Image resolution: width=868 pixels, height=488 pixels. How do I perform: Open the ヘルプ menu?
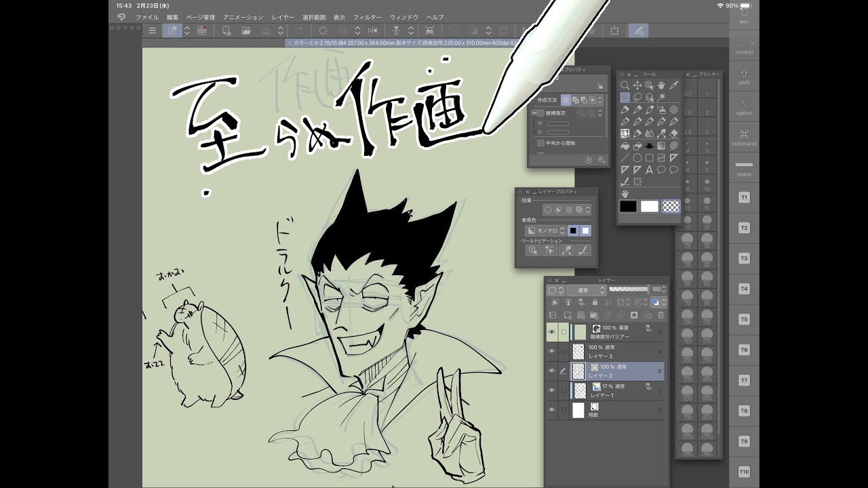pos(435,17)
